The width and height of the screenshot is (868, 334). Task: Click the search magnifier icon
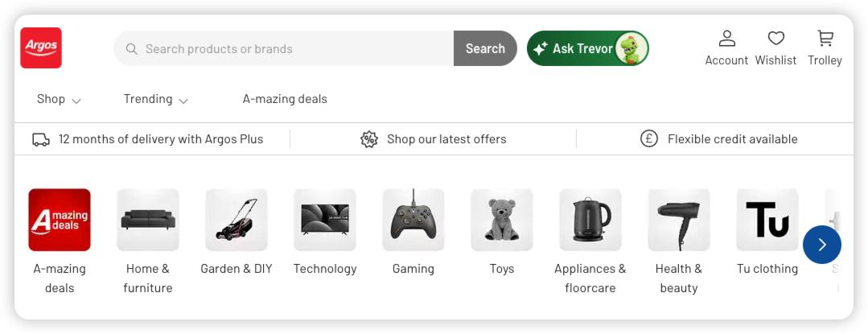[131, 49]
